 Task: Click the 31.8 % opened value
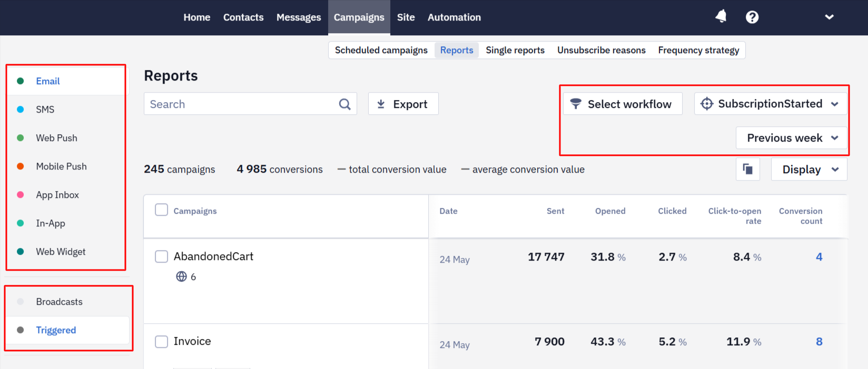click(x=608, y=257)
